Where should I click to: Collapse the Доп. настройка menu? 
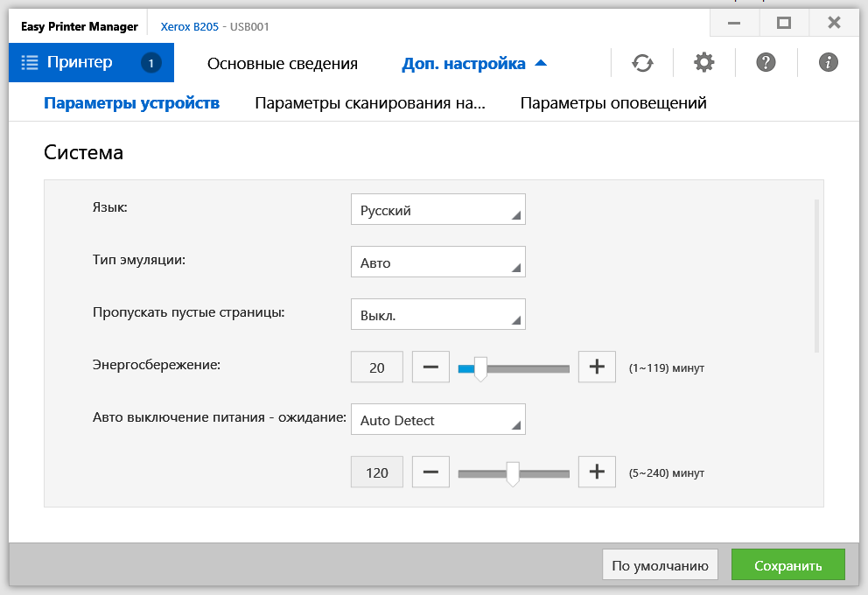pos(474,64)
